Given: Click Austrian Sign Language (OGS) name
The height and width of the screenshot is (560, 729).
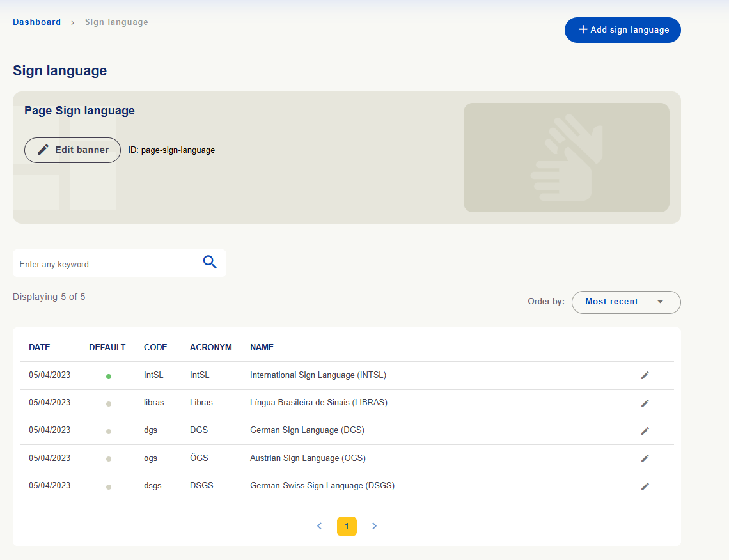Looking at the screenshot, I should (308, 458).
